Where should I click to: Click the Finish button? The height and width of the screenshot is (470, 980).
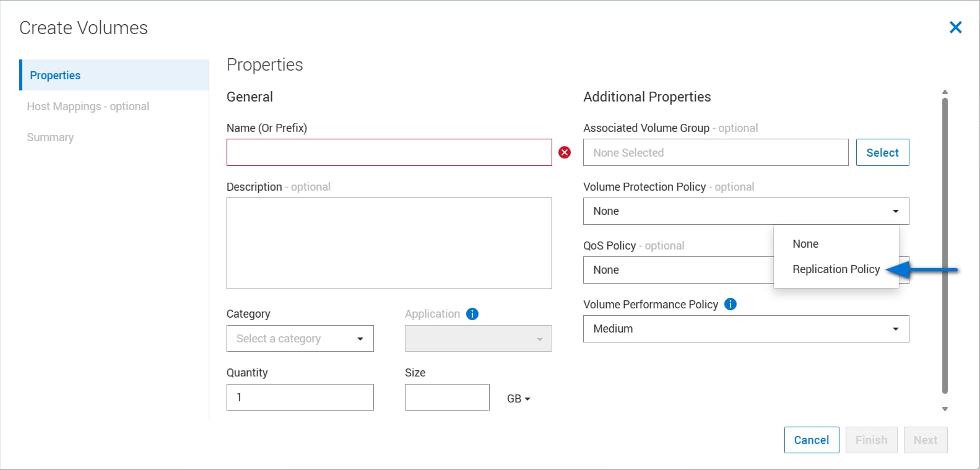[x=872, y=440]
